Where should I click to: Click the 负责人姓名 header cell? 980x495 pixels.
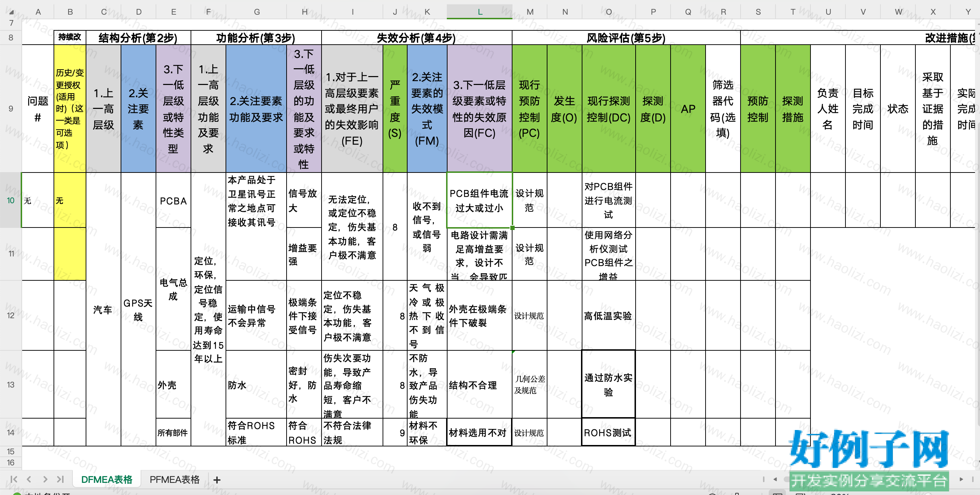pyautogui.click(x=828, y=109)
